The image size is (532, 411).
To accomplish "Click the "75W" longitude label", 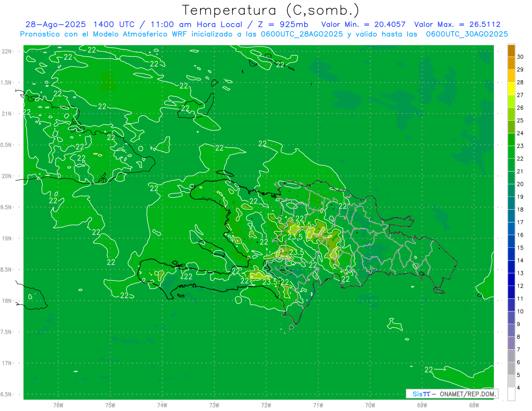I will 110,405.
